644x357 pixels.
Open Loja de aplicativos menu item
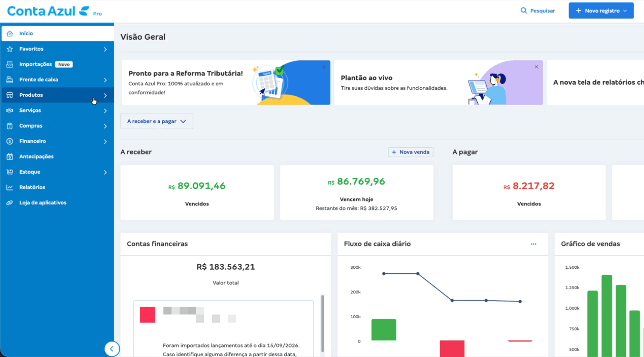coord(57,203)
